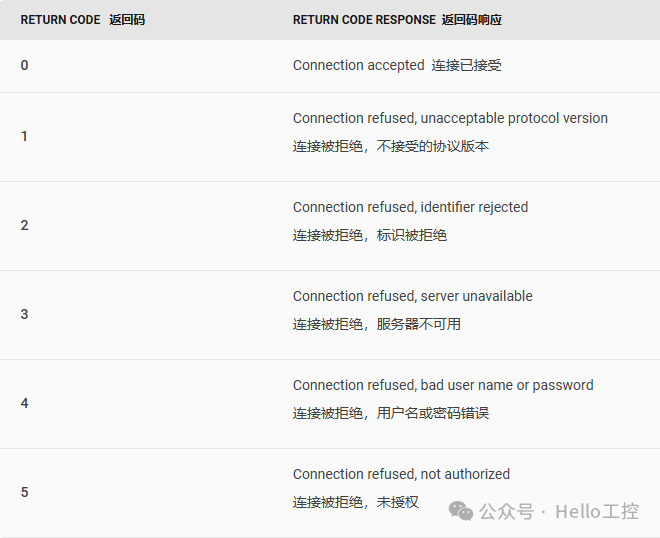Select the Chinese text "连接被拒绝，标识被拒绝"

[x=370, y=235]
